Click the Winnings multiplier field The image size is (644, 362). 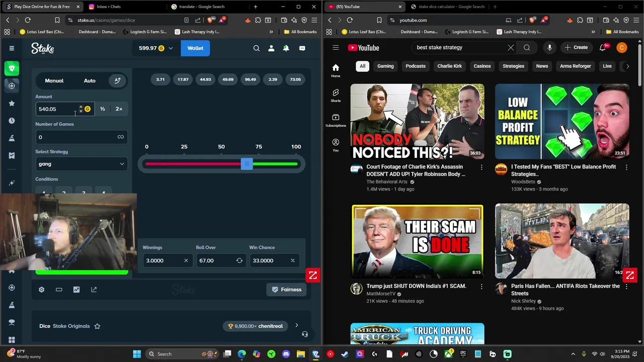(x=168, y=260)
